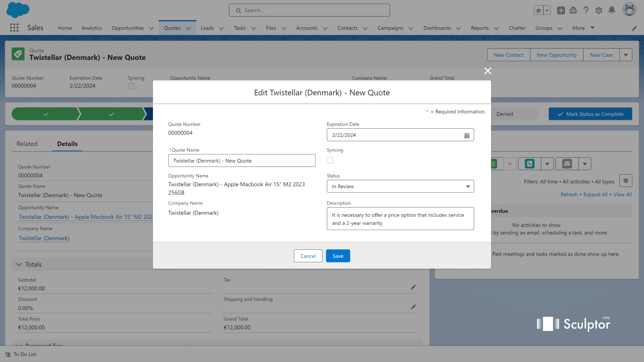
Task: Click the global Search box
Action: [x=309, y=10]
